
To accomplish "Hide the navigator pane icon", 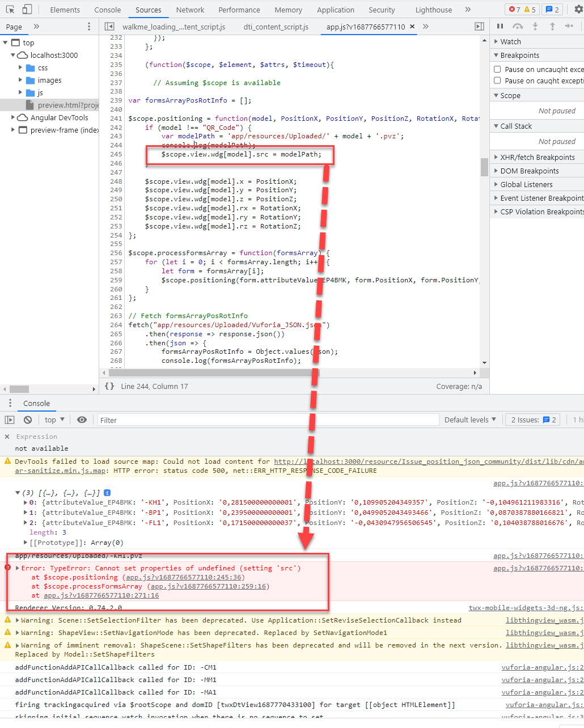I will coord(110,27).
